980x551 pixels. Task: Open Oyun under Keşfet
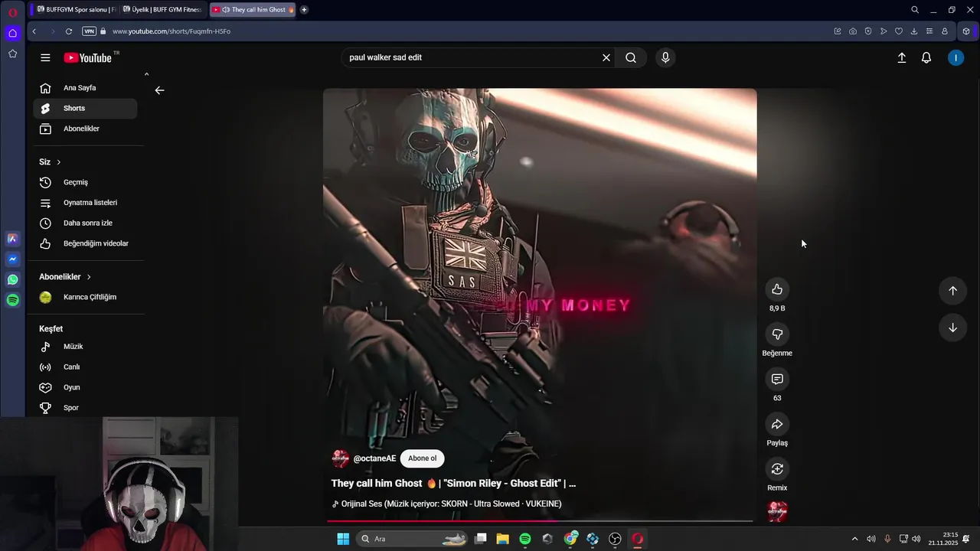click(85, 387)
